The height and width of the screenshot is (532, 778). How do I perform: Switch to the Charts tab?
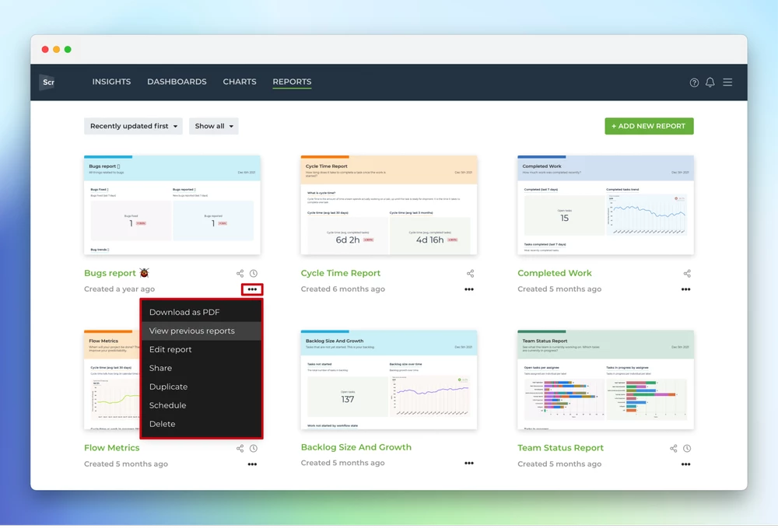[239, 82]
